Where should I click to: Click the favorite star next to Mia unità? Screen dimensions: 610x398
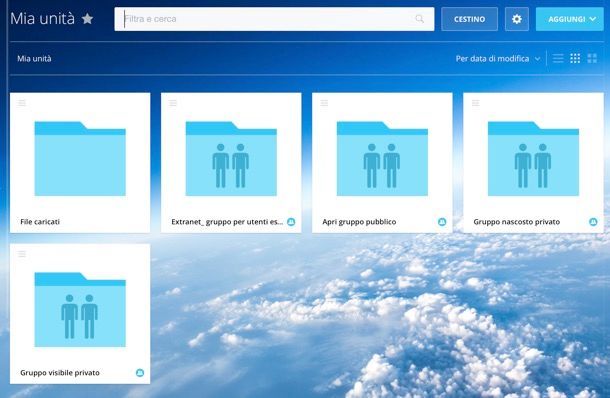pos(88,19)
